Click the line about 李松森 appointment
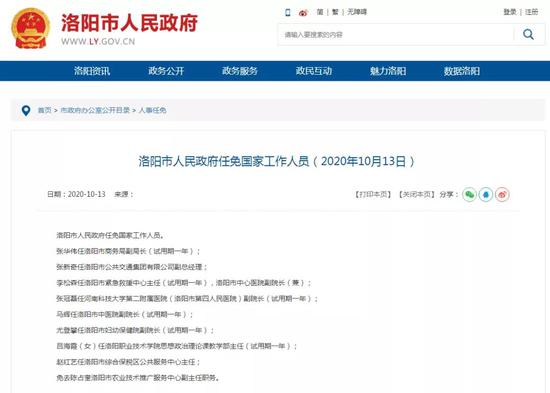The width and height of the screenshot is (550, 393). click(x=183, y=282)
